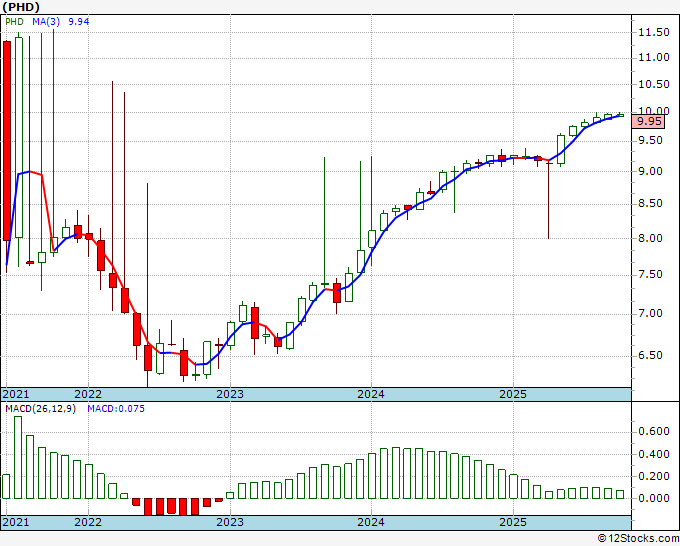Click the 7.50 price axis label

click(x=650, y=275)
